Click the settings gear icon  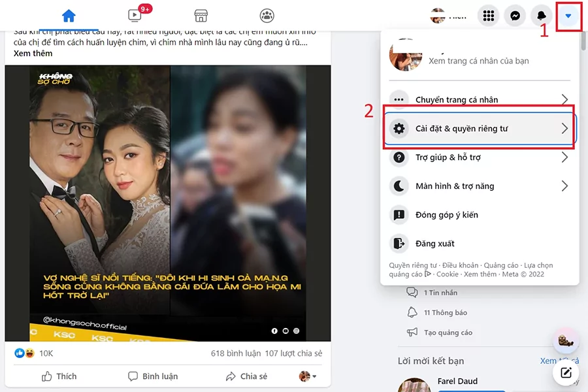pos(399,128)
